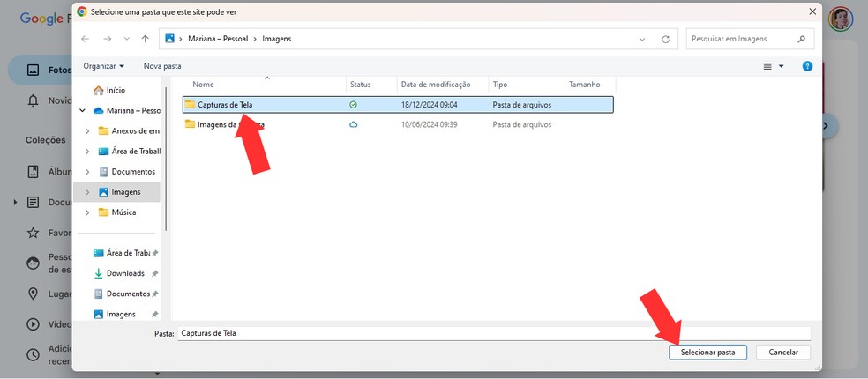This screenshot has width=868, height=379.
Task: Click Google Photos notifications bell icon
Action: click(x=34, y=100)
